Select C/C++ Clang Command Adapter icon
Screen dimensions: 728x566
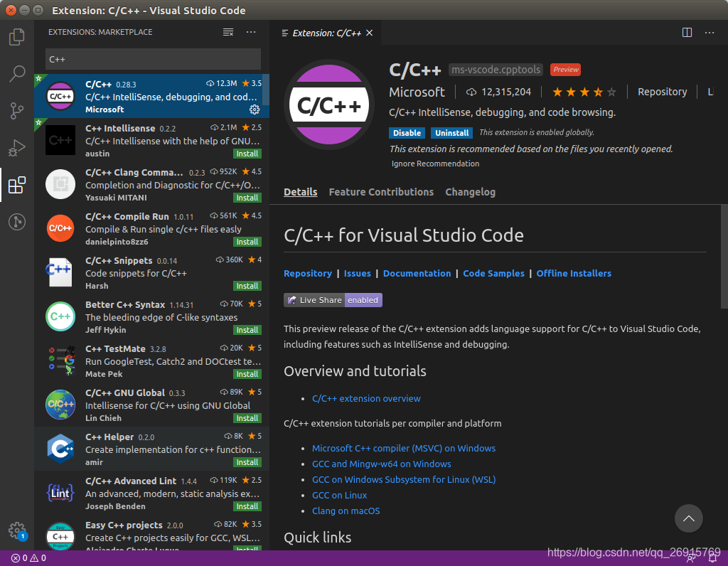point(60,184)
